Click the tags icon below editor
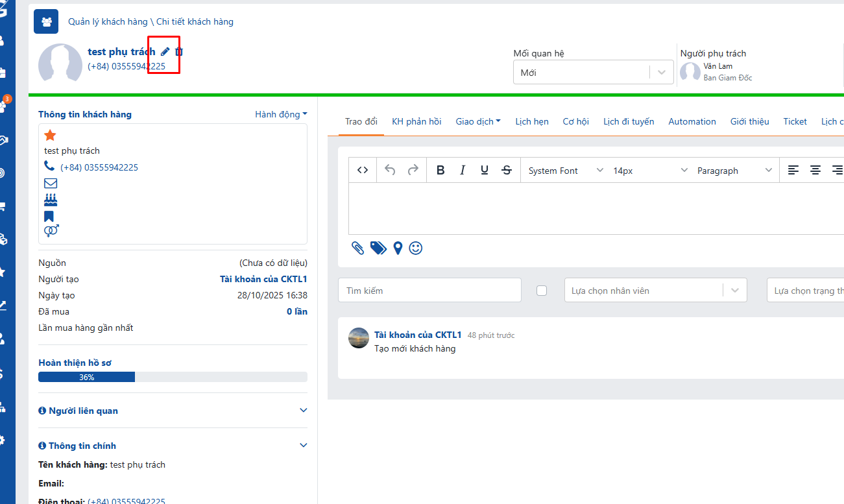844x504 pixels. (x=378, y=248)
